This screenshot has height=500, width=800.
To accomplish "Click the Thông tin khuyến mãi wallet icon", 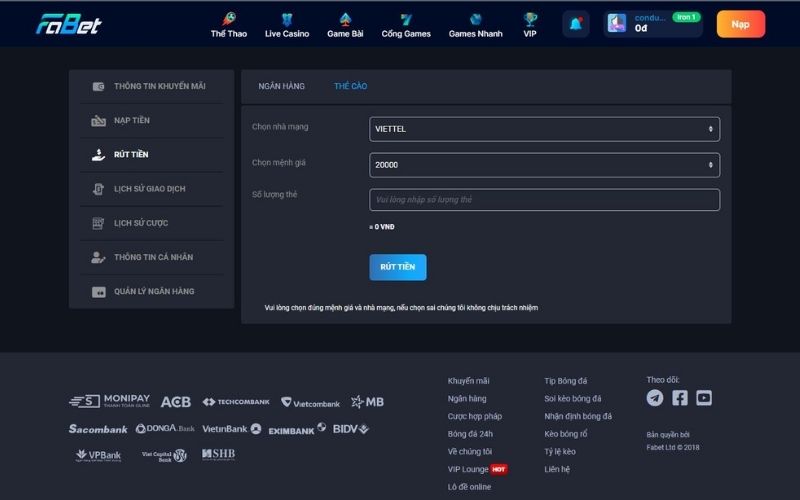I will point(98,86).
